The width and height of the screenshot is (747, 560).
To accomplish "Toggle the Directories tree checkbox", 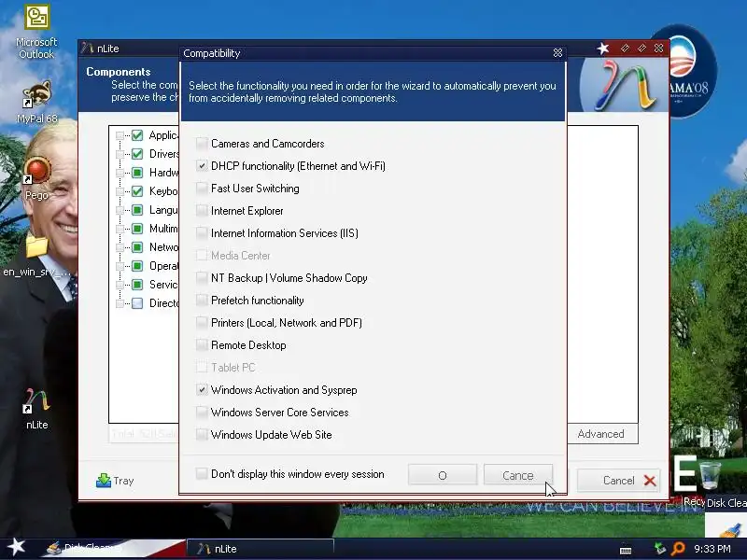I will coord(137,303).
